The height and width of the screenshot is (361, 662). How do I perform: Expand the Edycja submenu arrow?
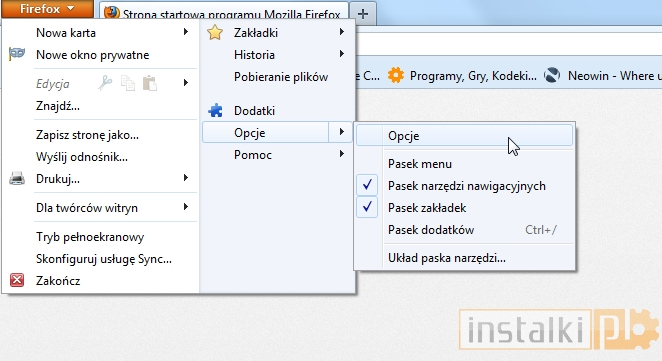coord(186,83)
